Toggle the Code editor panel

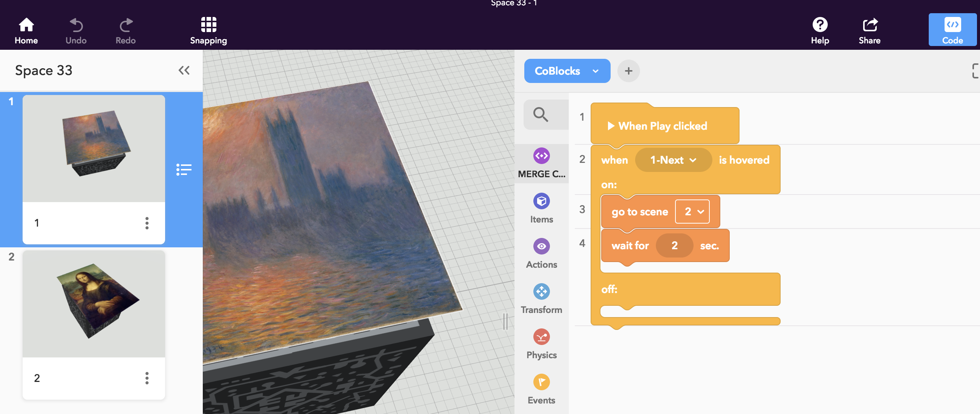(x=952, y=30)
